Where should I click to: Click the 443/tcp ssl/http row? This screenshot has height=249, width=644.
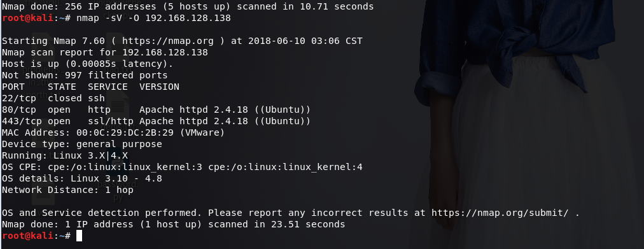pos(156,121)
